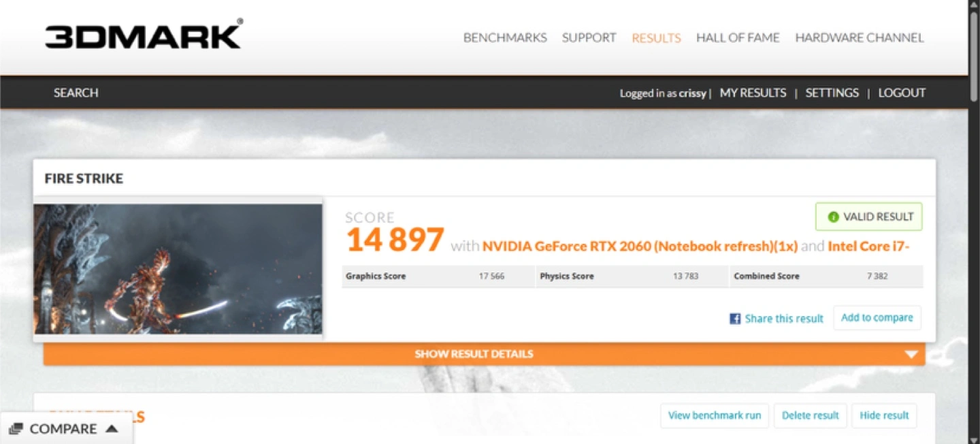Click Search in the dark bar
This screenshot has height=444, width=980.
tap(76, 93)
